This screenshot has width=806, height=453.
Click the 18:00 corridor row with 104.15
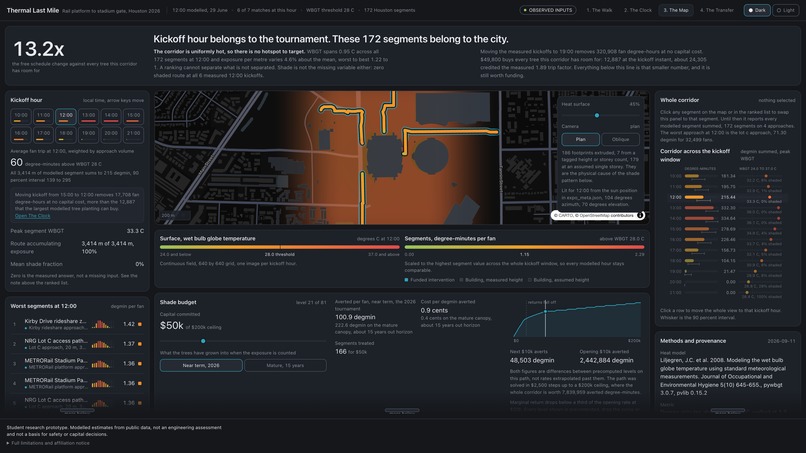(x=727, y=261)
